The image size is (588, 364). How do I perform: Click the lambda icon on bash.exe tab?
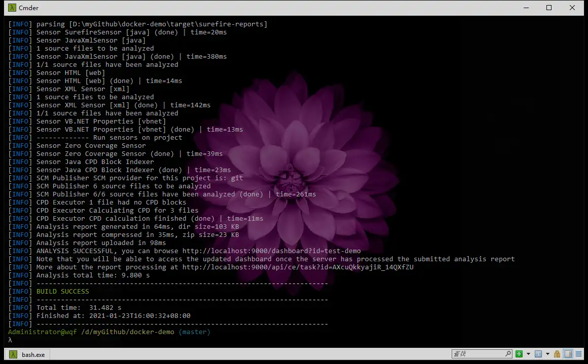[12, 354]
